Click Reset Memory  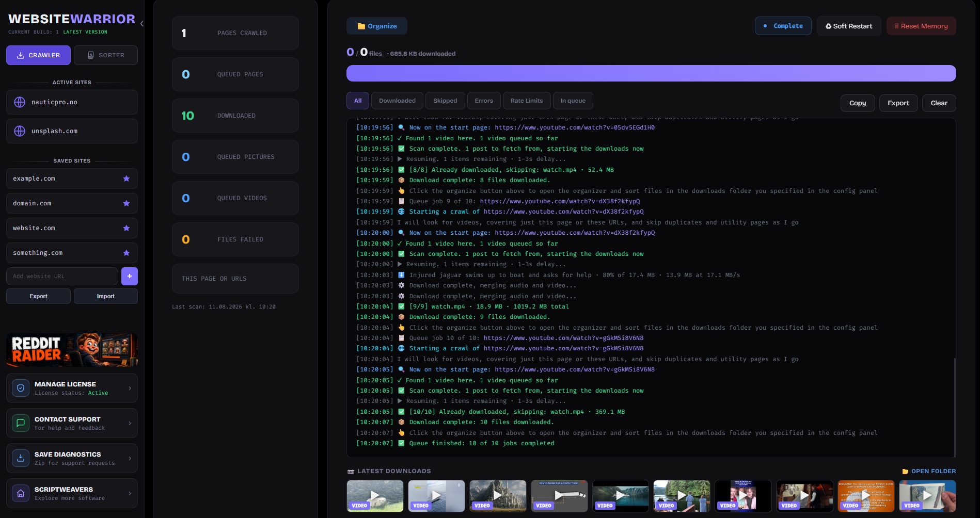[x=921, y=26]
